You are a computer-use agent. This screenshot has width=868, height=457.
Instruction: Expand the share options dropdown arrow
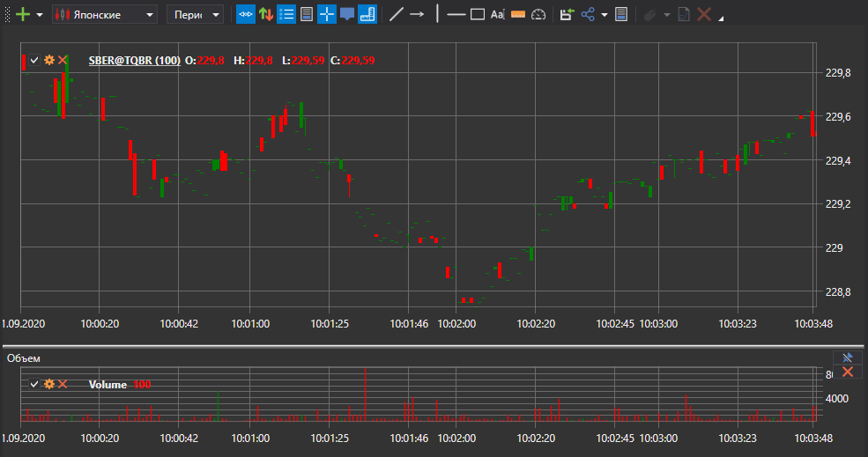(604, 15)
